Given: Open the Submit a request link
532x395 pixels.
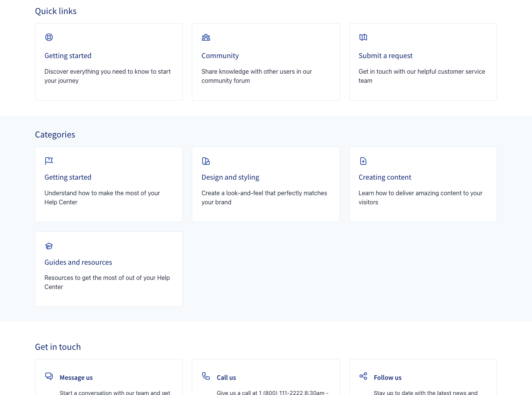Looking at the screenshot, I should click(x=385, y=56).
